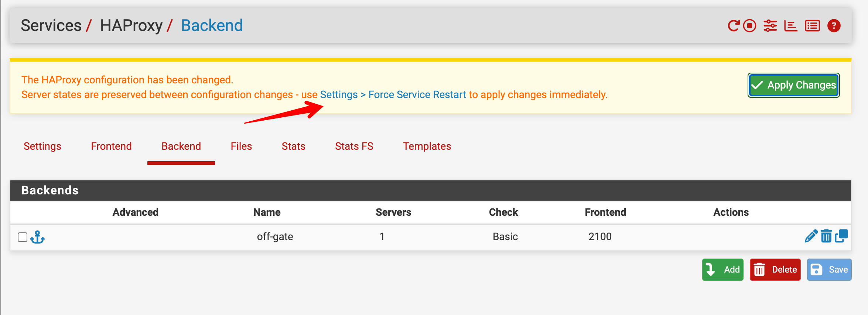Edit the off-gate backend with pencil icon
This screenshot has width=868, height=315.
(811, 236)
